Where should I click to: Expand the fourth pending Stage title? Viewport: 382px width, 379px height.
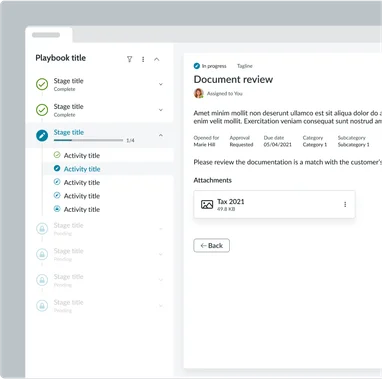[161, 306]
